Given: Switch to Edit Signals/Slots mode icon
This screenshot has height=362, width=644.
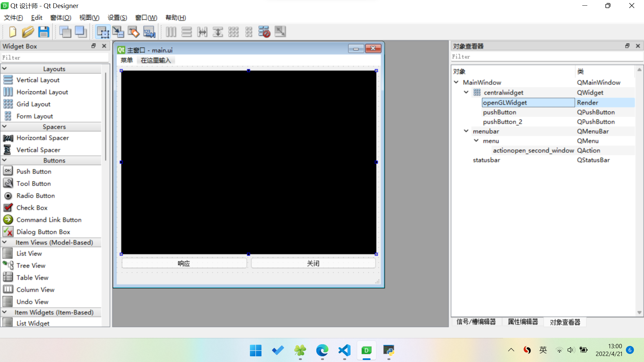Looking at the screenshot, I should tap(118, 32).
